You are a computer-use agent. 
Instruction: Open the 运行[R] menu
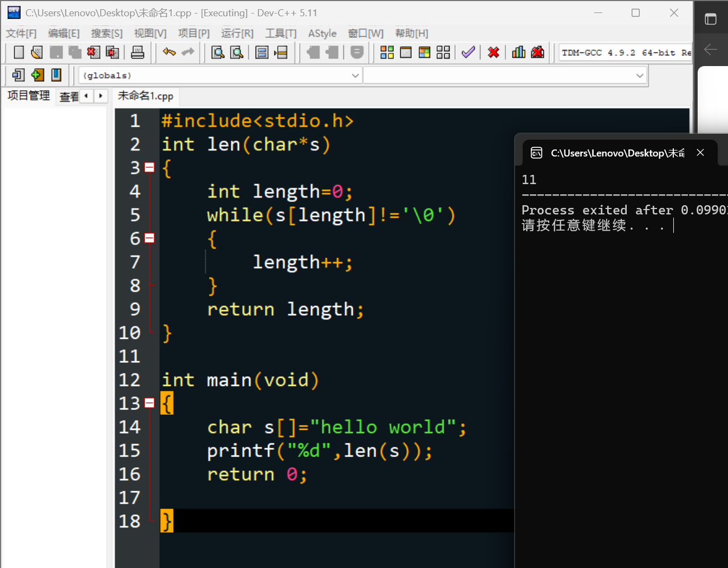(237, 34)
